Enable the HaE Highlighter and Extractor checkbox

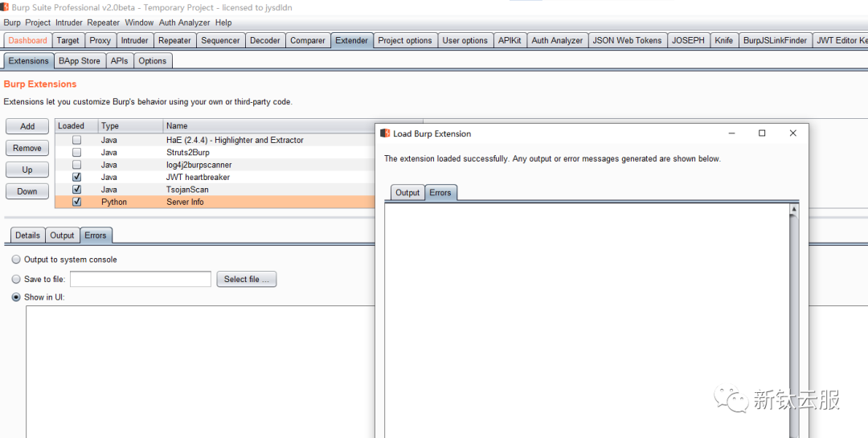[77, 140]
